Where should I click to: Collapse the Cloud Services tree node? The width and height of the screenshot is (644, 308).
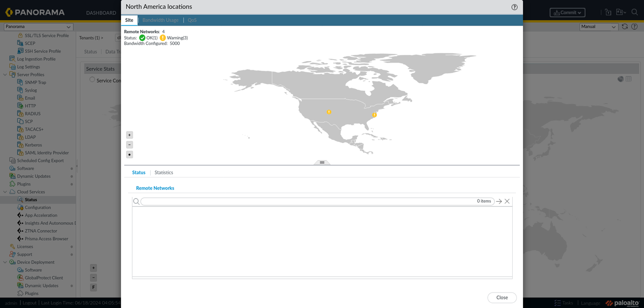(x=5, y=192)
